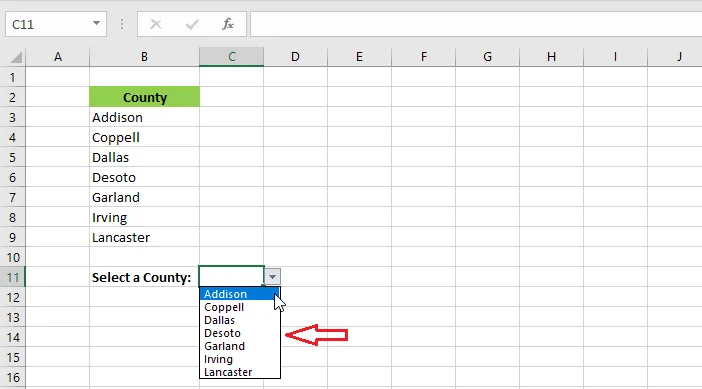
Task: Choose Desoto from the dropdown list
Action: pos(240,333)
